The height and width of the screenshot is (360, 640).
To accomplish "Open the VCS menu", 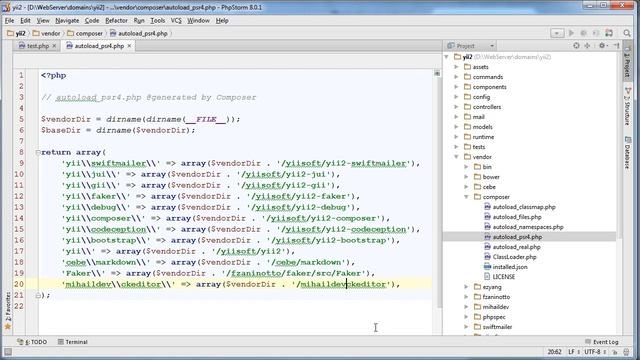I will (x=176, y=20).
